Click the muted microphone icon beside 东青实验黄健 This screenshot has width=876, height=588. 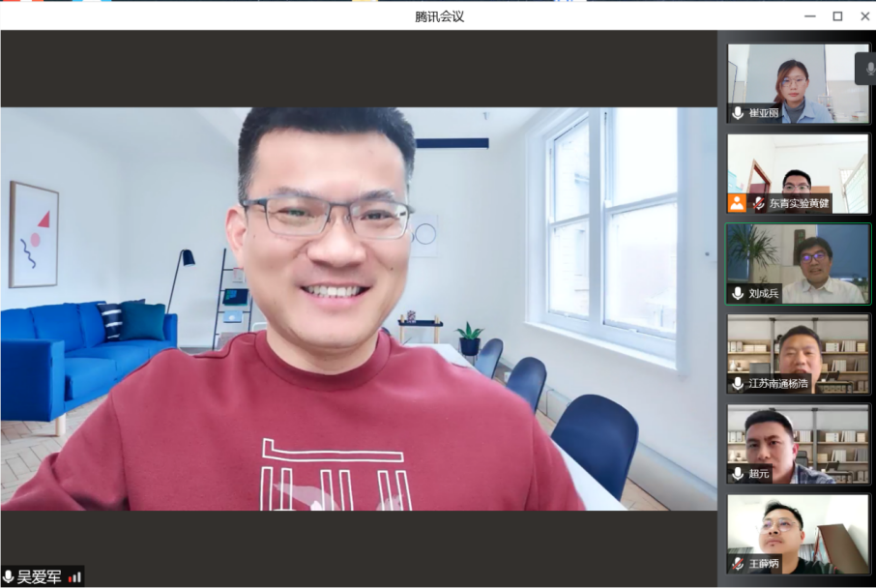[x=758, y=203]
